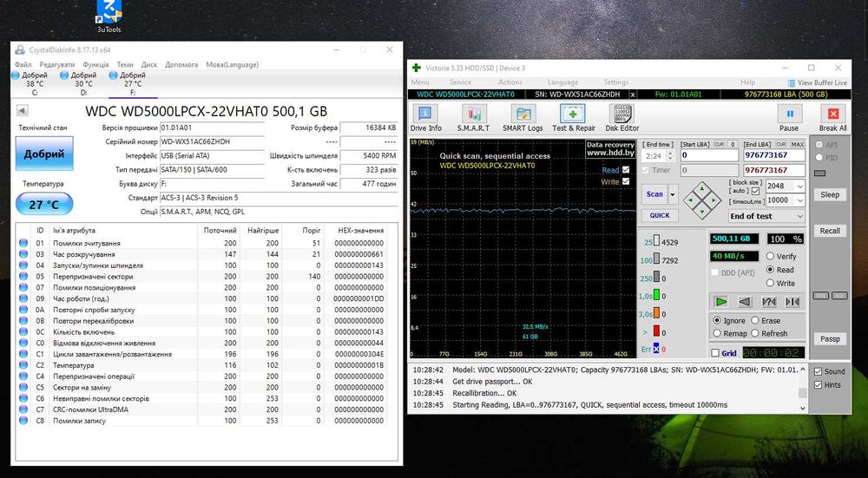Click the reverse play button in Victoria
The image size is (868, 478).
coord(745,302)
